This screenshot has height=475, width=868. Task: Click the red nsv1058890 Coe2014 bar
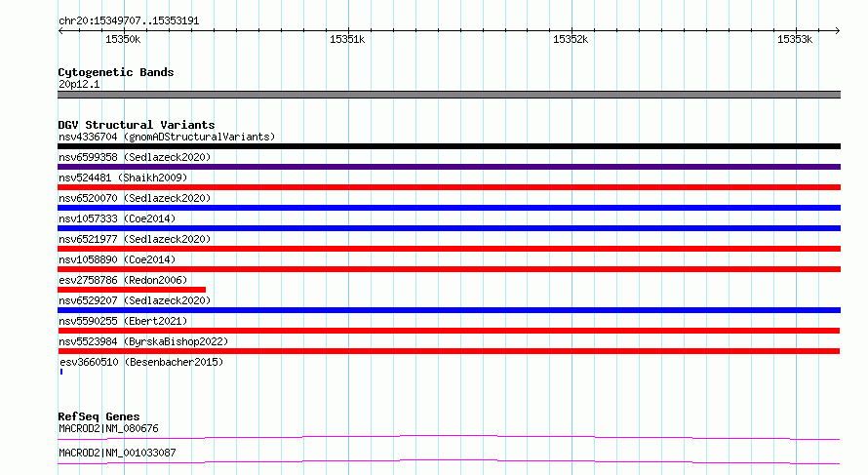449,269
